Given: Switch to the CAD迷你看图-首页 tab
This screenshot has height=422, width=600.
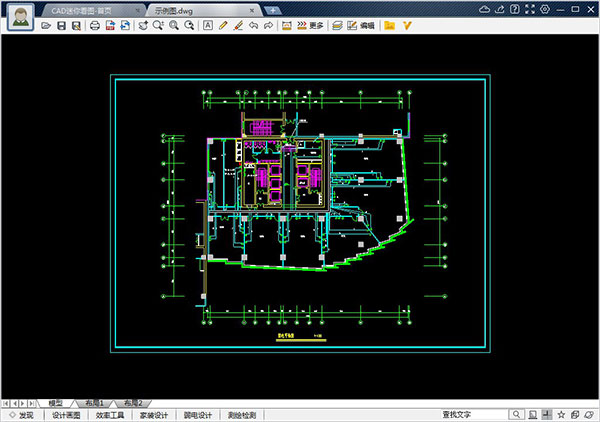Looking at the screenshot, I should [x=82, y=8].
